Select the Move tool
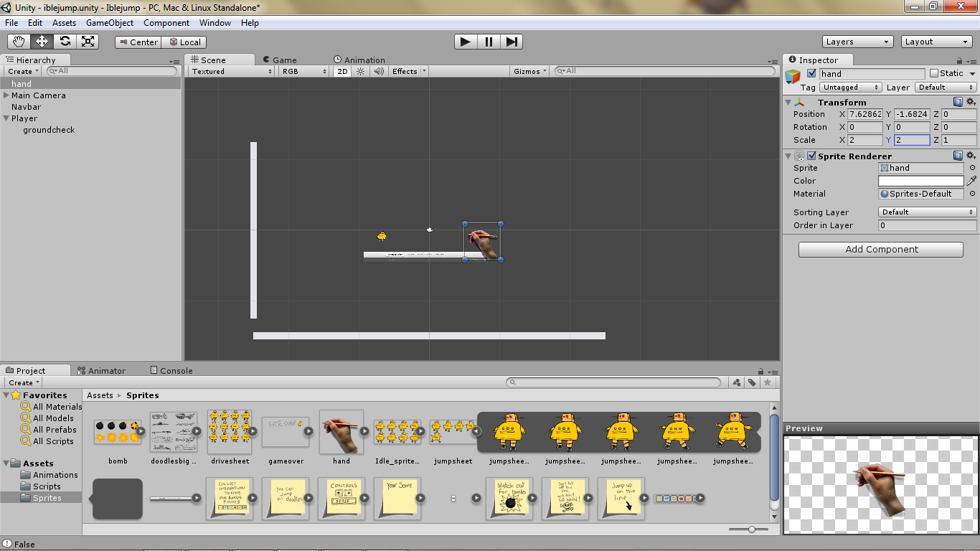This screenshot has height=551, width=980. tap(41, 41)
